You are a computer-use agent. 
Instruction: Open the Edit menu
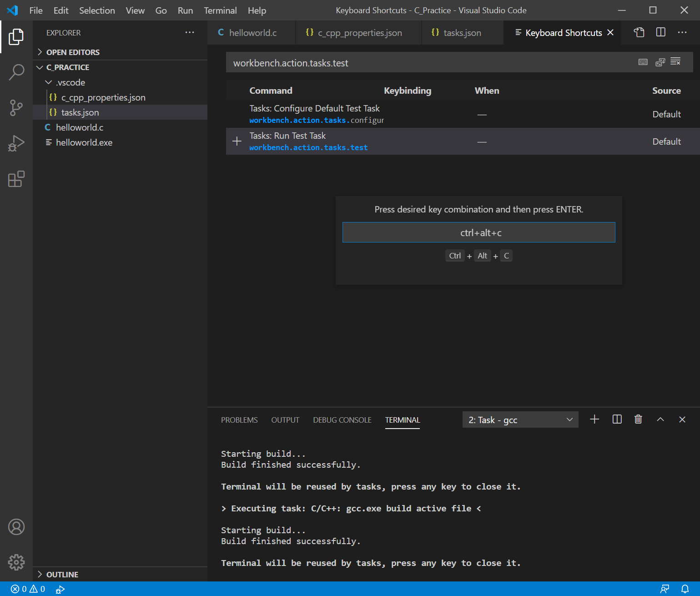click(61, 10)
